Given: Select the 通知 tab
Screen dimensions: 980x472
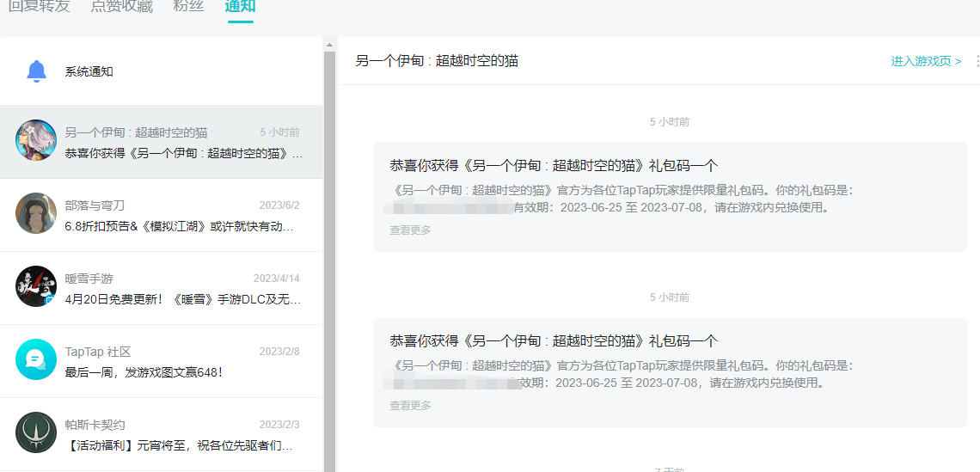Looking at the screenshot, I should point(240,7).
